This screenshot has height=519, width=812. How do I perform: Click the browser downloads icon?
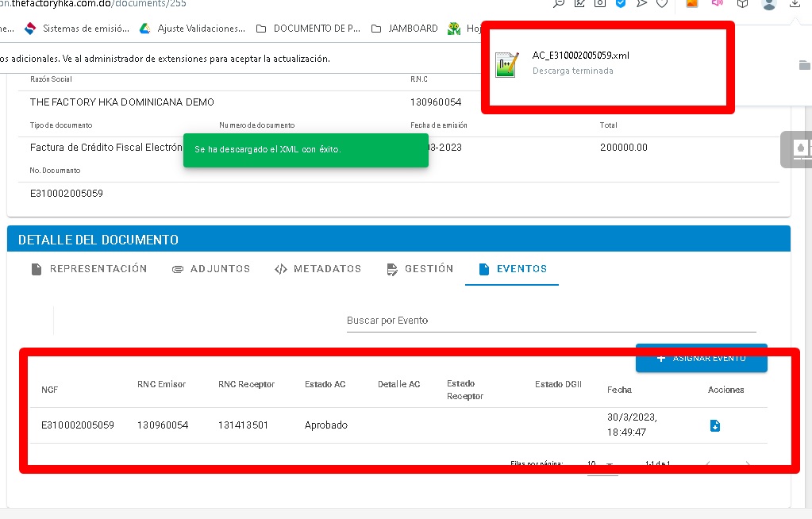coord(795,4)
